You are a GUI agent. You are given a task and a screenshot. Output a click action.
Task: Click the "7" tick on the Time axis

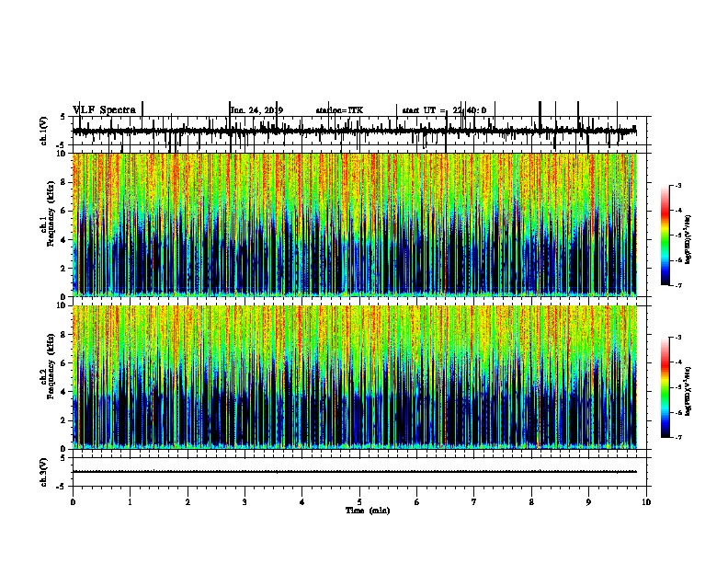(474, 502)
